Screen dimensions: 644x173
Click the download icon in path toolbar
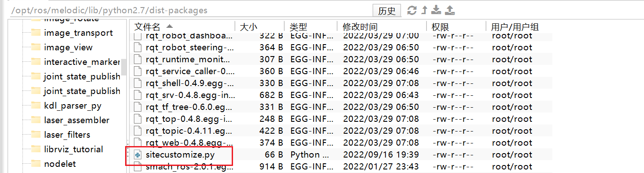click(437, 10)
